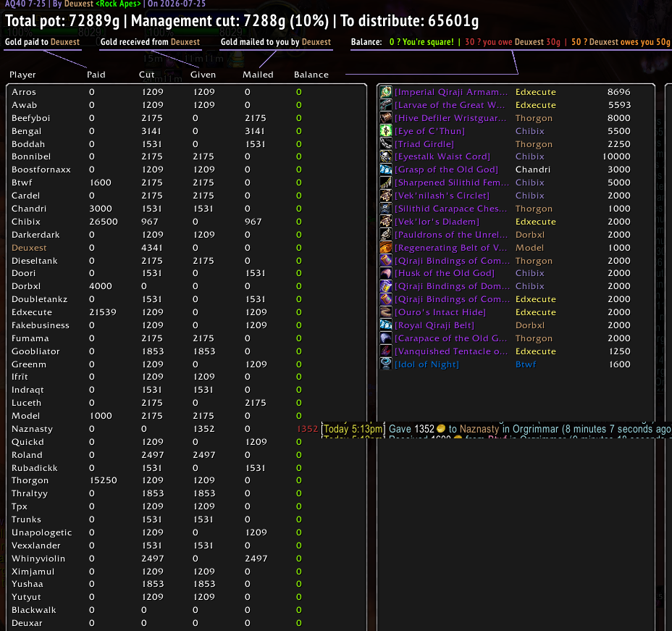Click the Eye of C'Thun item icon
672x631 pixels.
(x=386, y=130)
